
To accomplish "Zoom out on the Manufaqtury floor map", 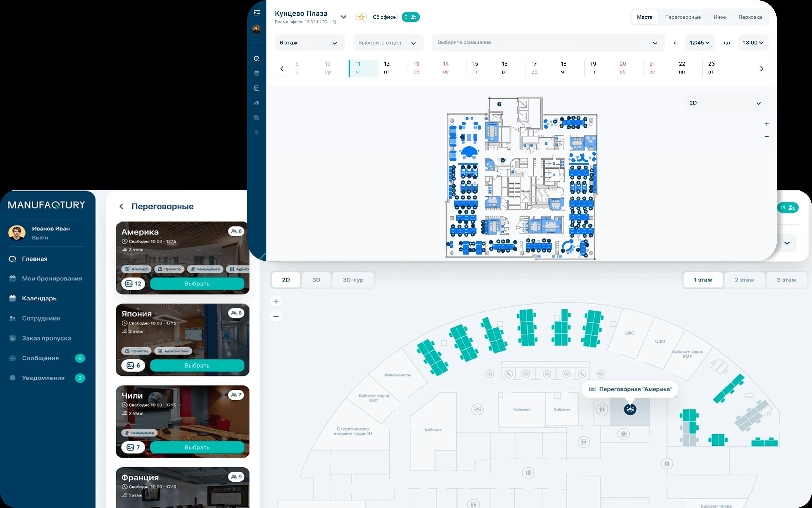I will click(276, 316).
